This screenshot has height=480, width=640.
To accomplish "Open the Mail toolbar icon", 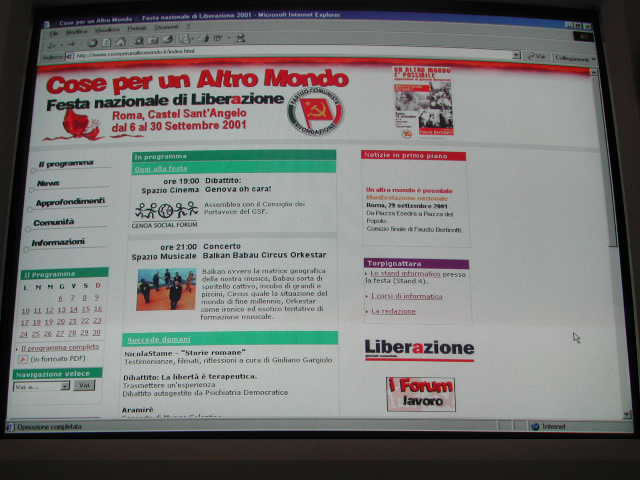I will coord(186,39).
